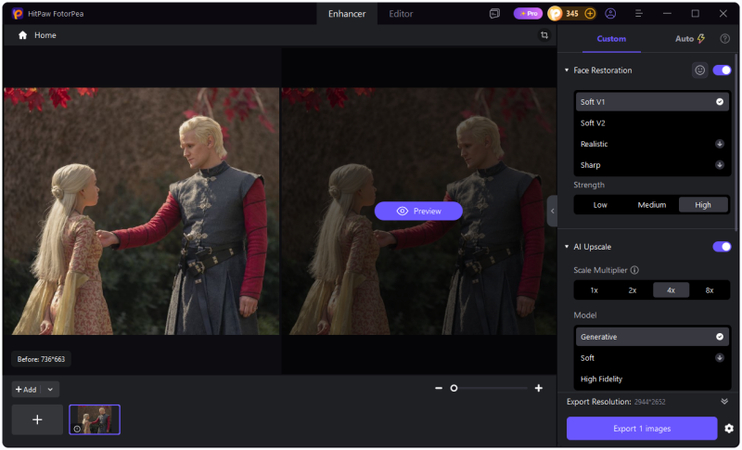
Task: Click the Home link
Action: coord(45,35)
